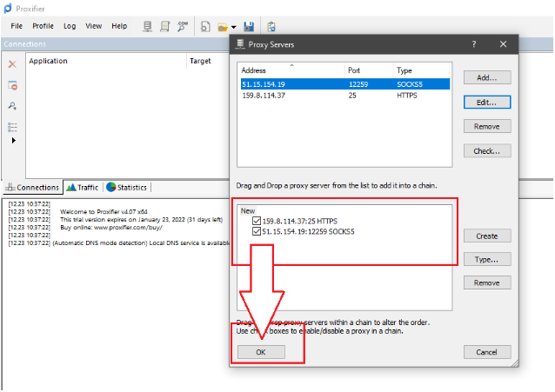Screen dimensions: 555x392
Task: Click the new profile toolbar icon
Action: [x=205, y=27]
